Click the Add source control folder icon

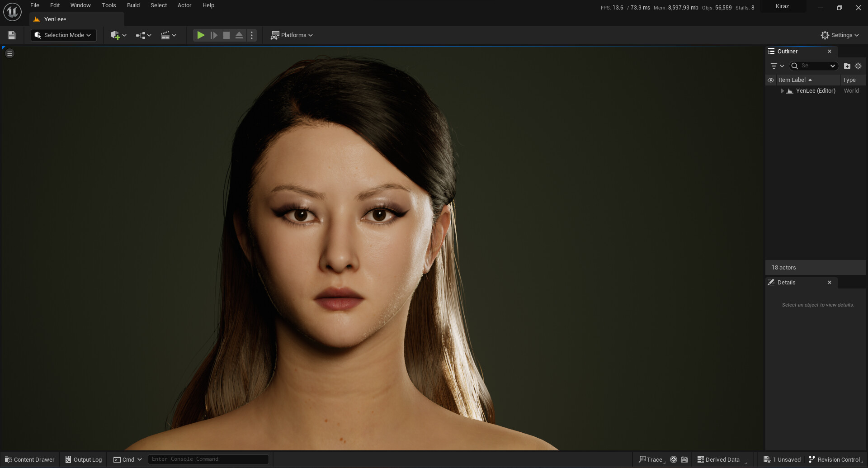coord(847,66)
